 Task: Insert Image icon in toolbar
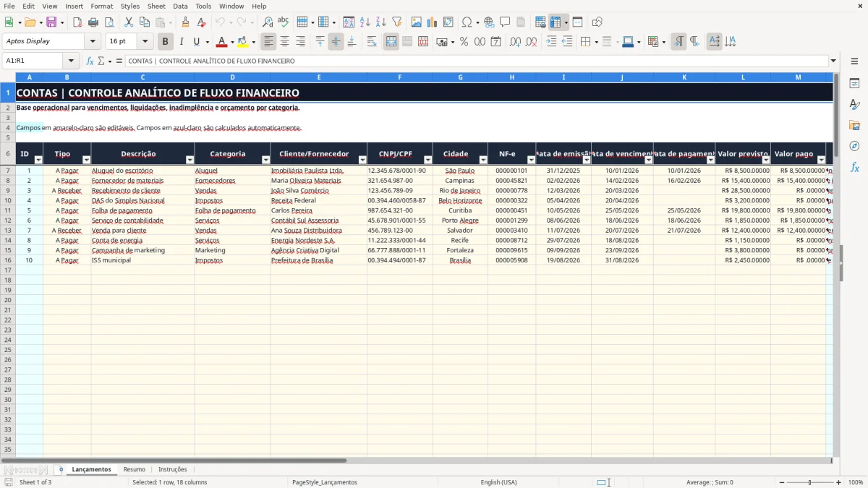[417, 22]
